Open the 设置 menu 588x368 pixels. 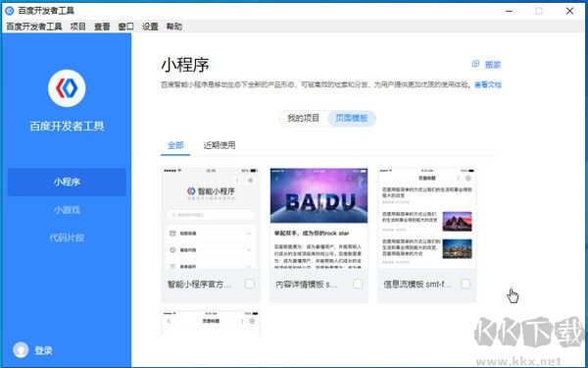coord(150,26)
